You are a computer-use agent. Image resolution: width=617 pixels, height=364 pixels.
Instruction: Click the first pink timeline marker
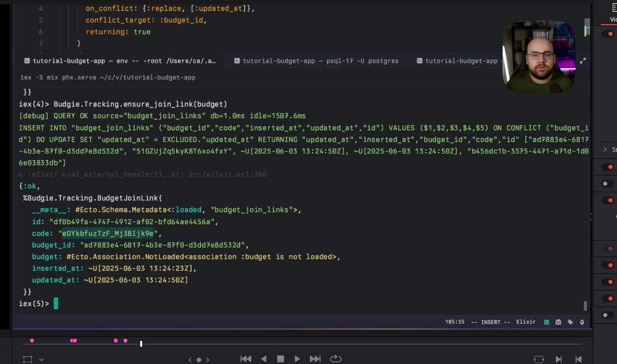coord(32,341)
